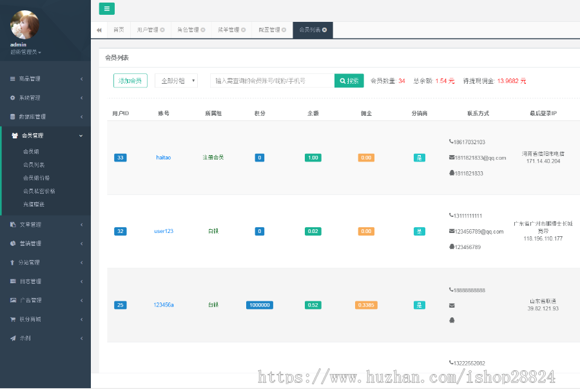The image size is (580, 392).
Task: Toggle 分销商 status for user123
Action: click(419, 231)
